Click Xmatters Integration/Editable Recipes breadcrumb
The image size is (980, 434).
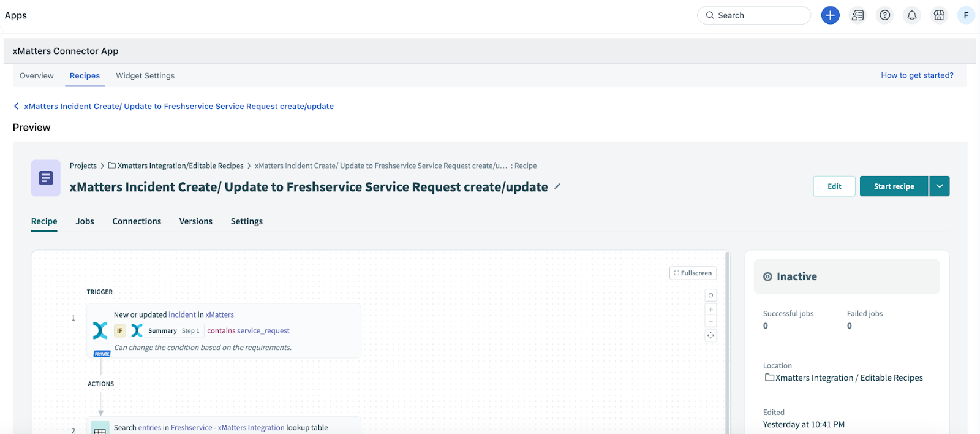[180, 166]
